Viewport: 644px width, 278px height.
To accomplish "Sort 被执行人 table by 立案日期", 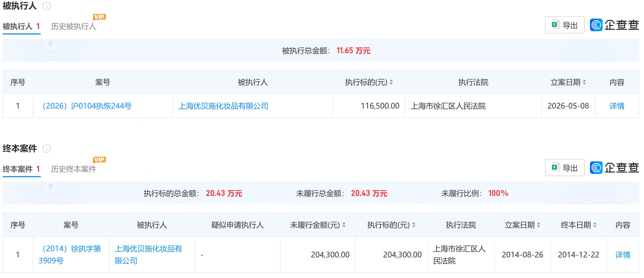I will point(584,82).
